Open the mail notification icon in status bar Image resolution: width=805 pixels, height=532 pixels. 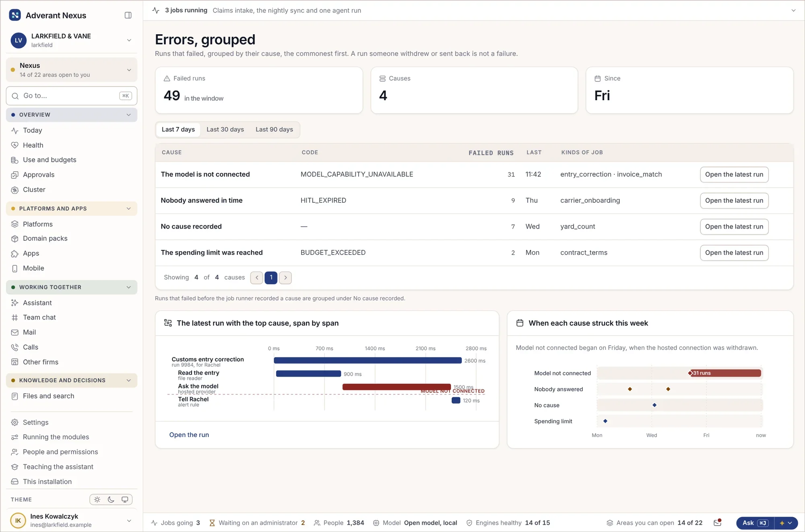click(x=717, y=523)
